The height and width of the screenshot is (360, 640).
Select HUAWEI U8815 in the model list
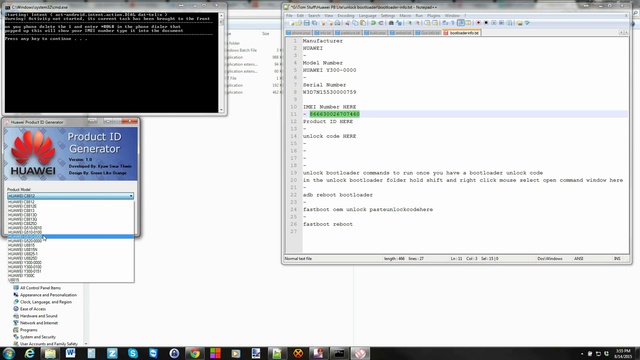point(71,245)
